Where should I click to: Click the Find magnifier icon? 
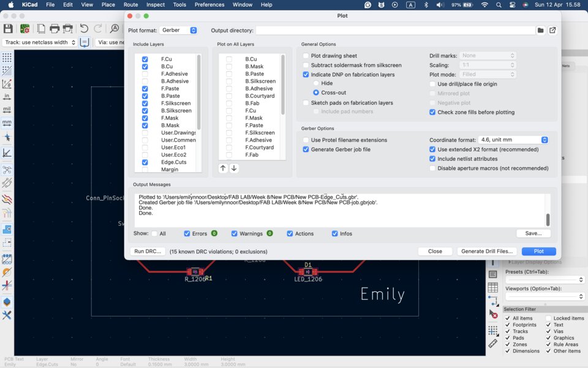[x=115, y=29]
